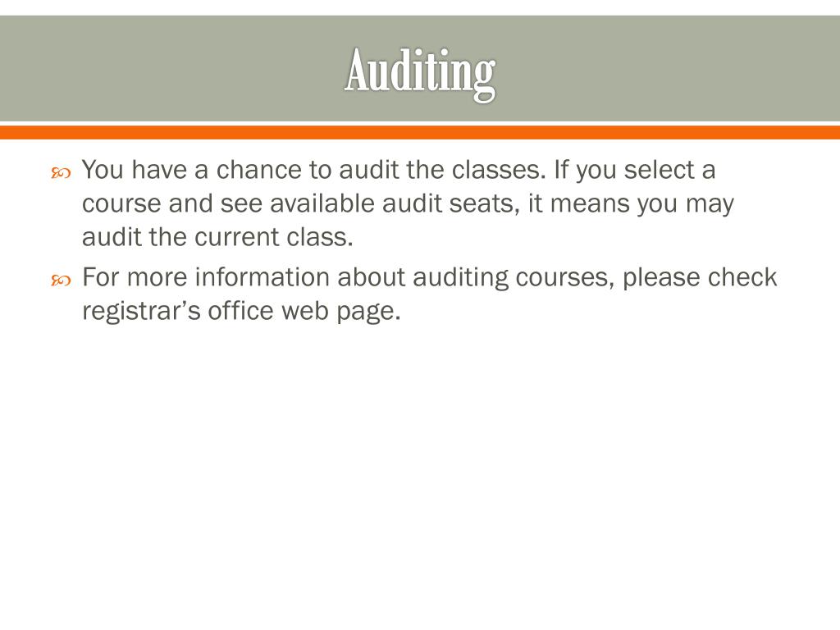The image size is (840, 630).
Task: Click the second orange swirl bullet icon
Action: [x=61, y=281]
